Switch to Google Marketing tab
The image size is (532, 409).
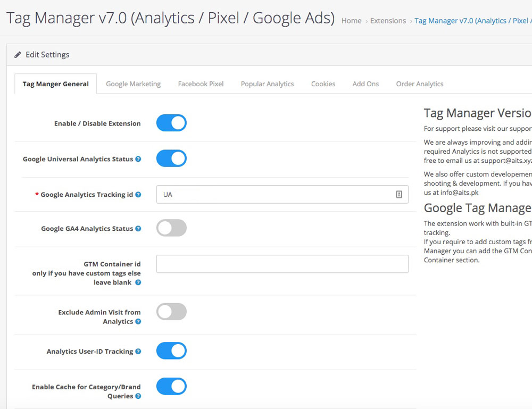134,84
